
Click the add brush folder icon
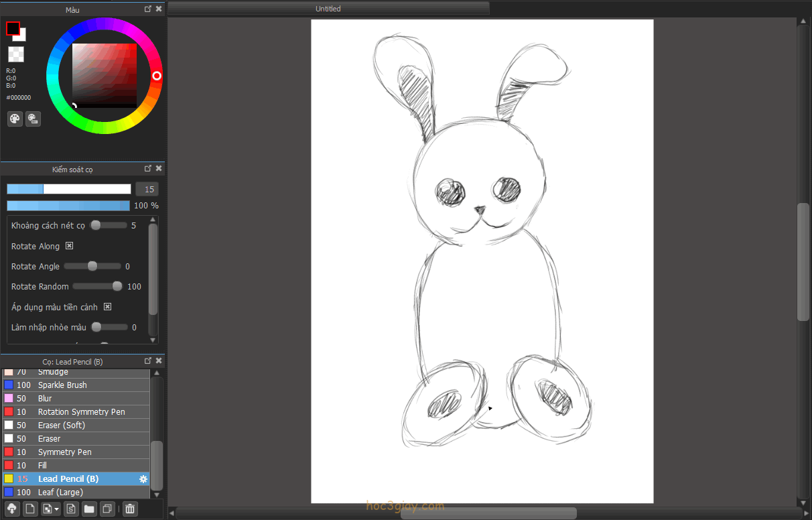(x=89, y=509)
